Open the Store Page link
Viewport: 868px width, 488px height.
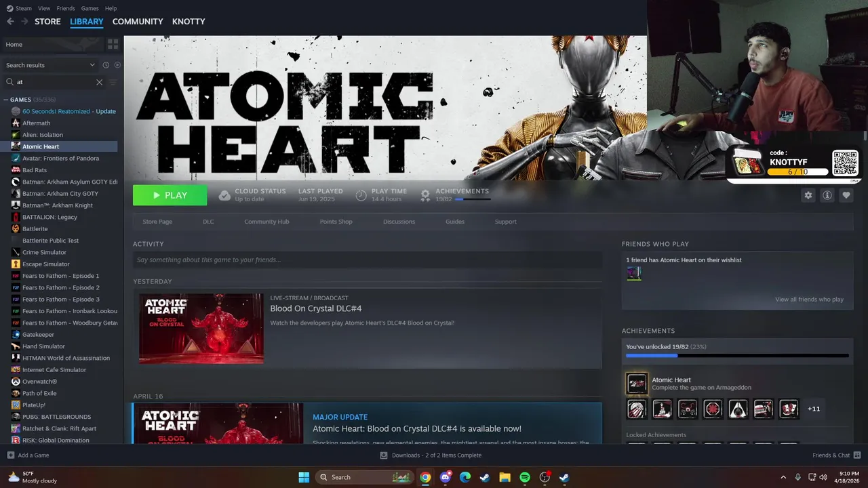[x=157, y=222]
